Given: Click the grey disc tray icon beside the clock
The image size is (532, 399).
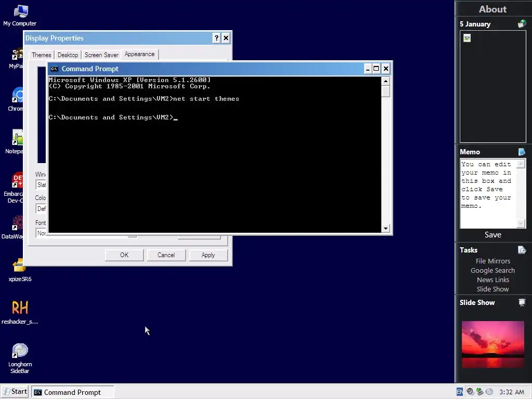Looking at the screenshot, I should (x=489, y=392).
